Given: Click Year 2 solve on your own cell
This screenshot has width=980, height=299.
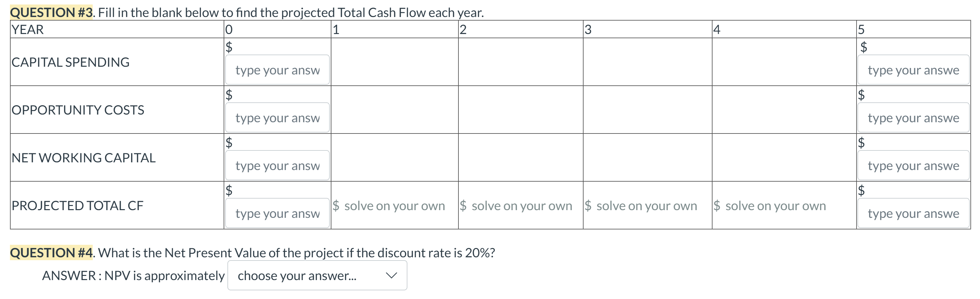Looking at the screenshot, I should click(x=516, y=206).
